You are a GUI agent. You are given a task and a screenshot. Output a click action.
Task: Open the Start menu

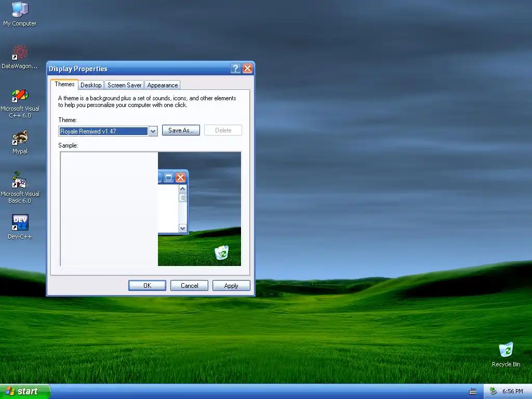24,391
